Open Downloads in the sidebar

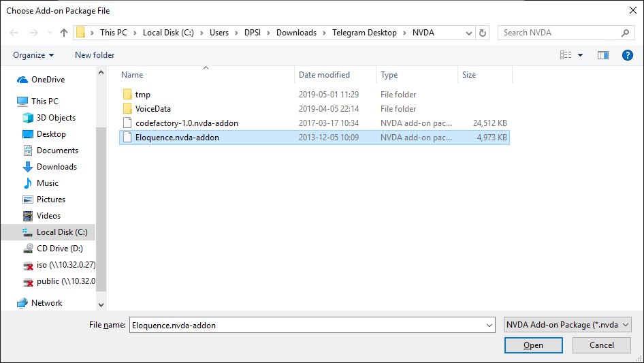(57, 166)
